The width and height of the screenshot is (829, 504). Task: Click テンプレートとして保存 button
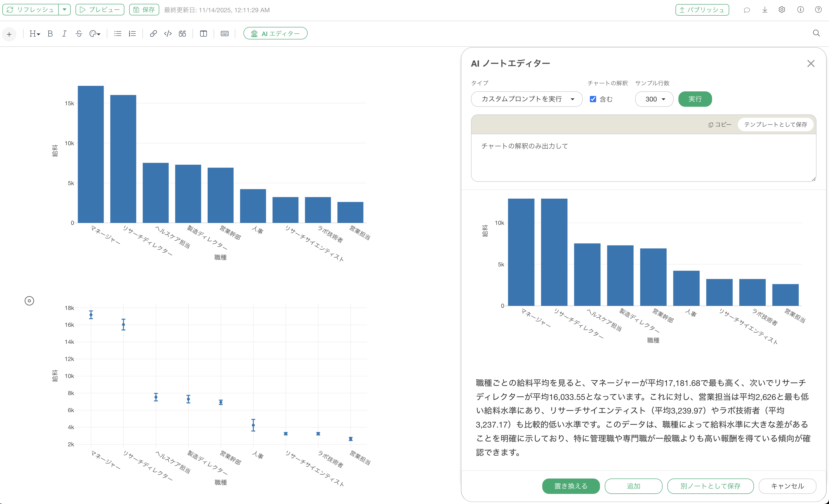pyautogui.click(x=775, y=124)
